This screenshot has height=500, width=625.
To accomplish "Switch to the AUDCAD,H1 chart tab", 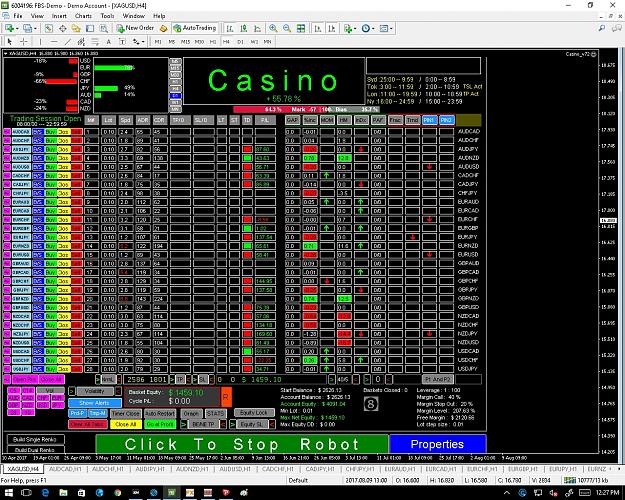I will coord(65,469).
